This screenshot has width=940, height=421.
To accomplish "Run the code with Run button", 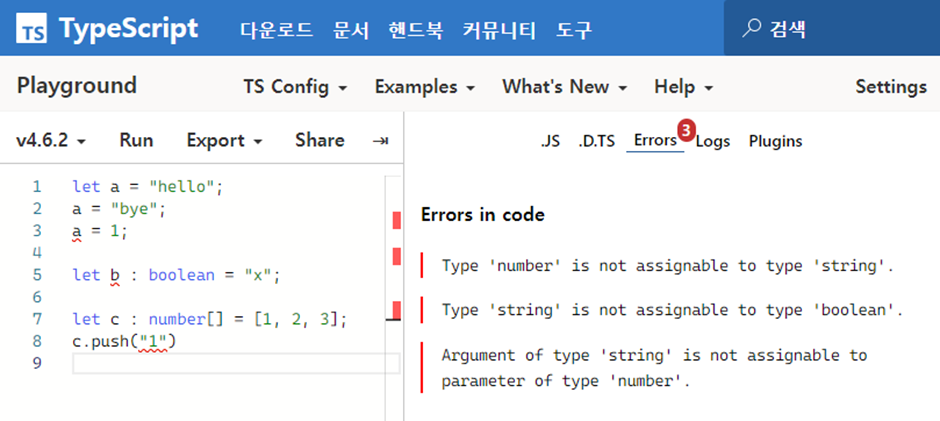I will click(136, 140).
